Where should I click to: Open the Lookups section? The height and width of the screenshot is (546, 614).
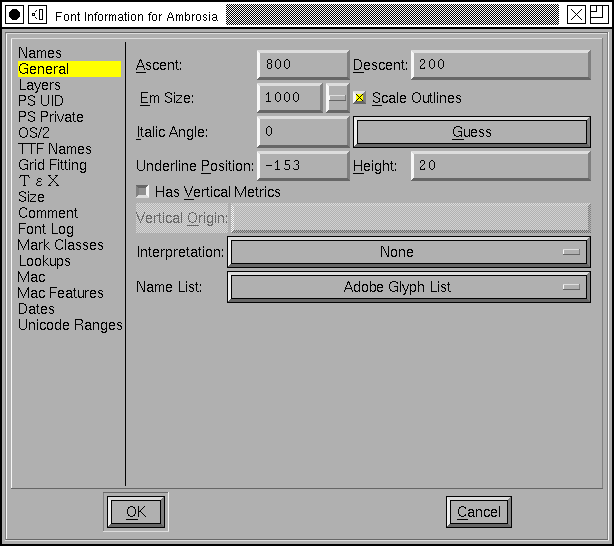coord(44,261)
